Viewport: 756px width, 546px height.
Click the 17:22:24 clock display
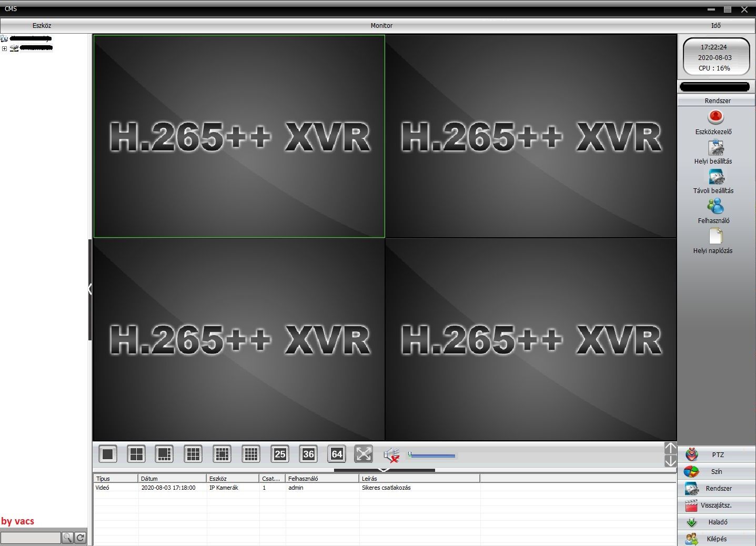(714, 47)
